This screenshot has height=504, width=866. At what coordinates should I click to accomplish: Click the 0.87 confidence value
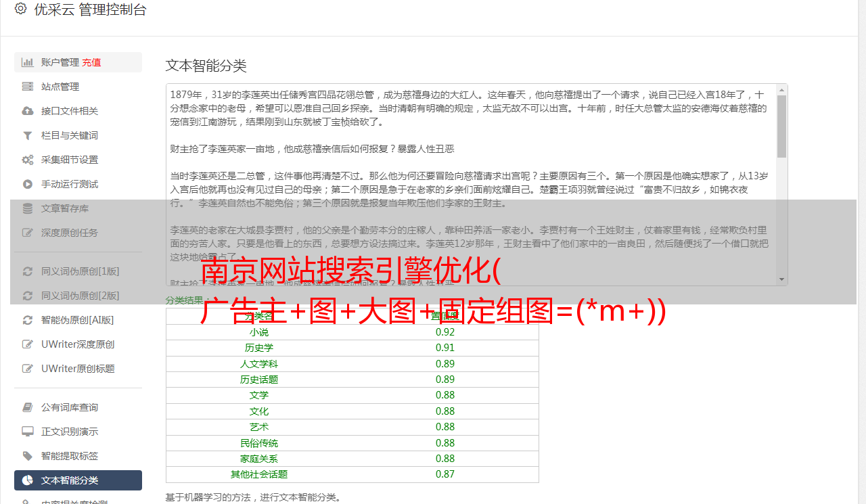click(445, 474)
